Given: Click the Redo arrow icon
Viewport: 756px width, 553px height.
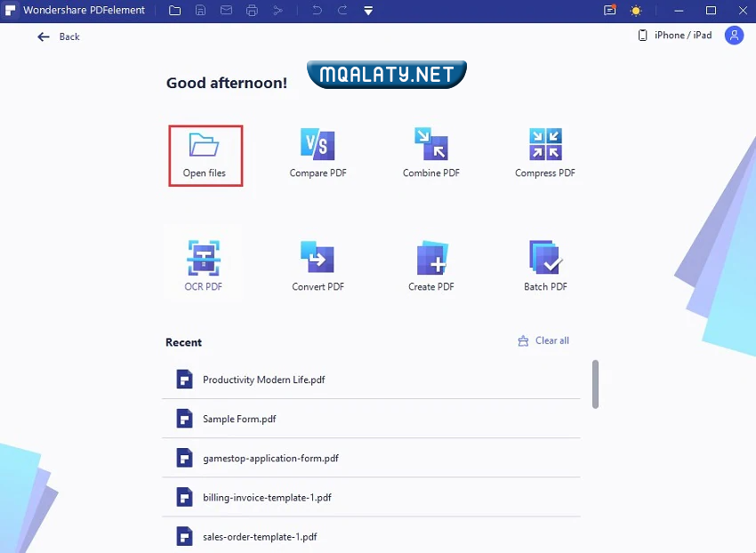Looking at the screenshot, I should (x=342, y=10).
